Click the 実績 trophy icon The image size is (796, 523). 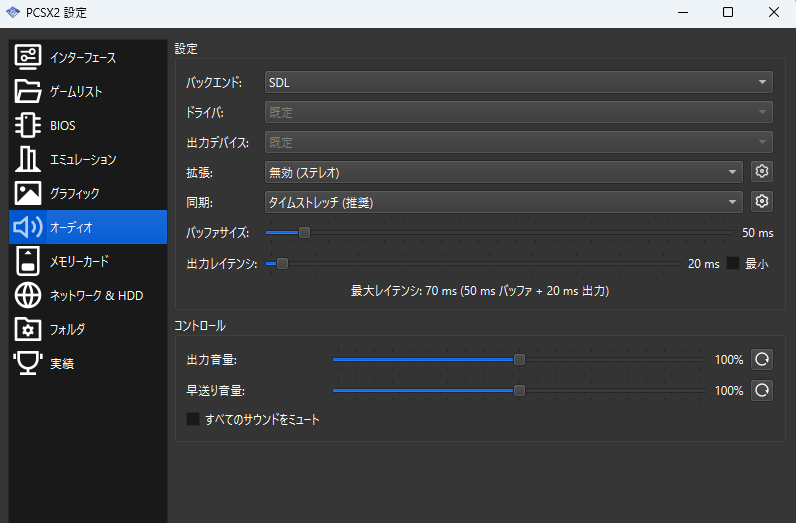point(28,363)
